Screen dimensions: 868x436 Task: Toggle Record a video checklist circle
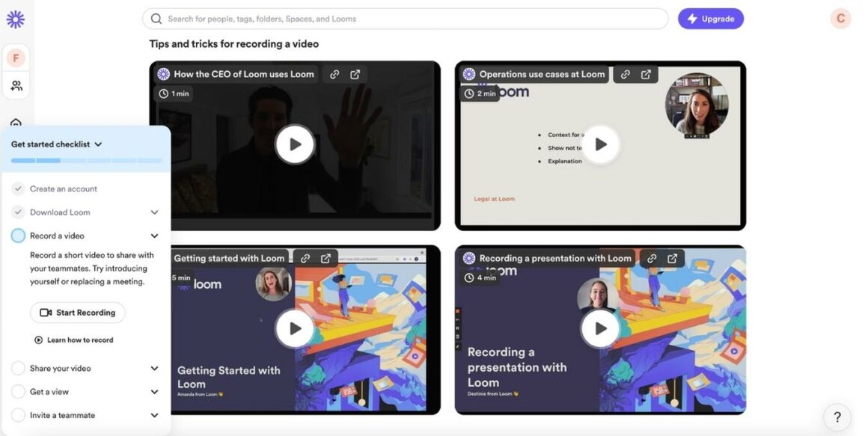click(18, 236)
